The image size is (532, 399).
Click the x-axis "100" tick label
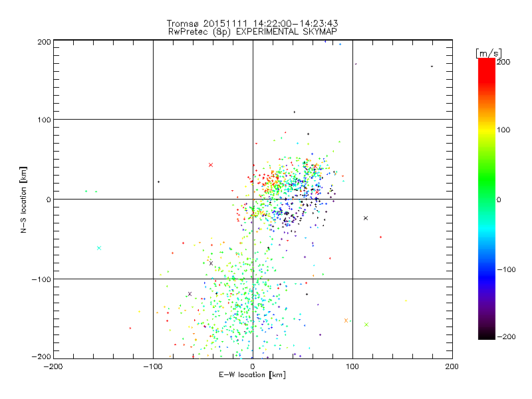352,366
